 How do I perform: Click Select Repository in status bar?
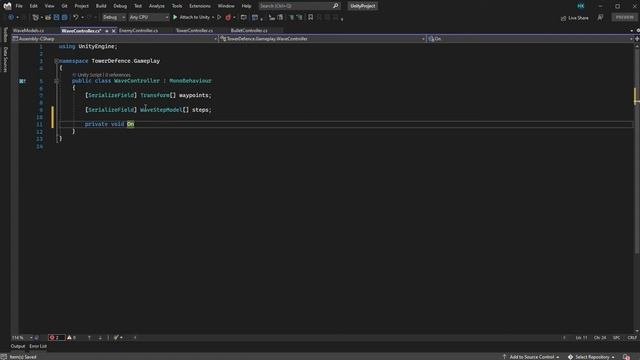(591, 357)
